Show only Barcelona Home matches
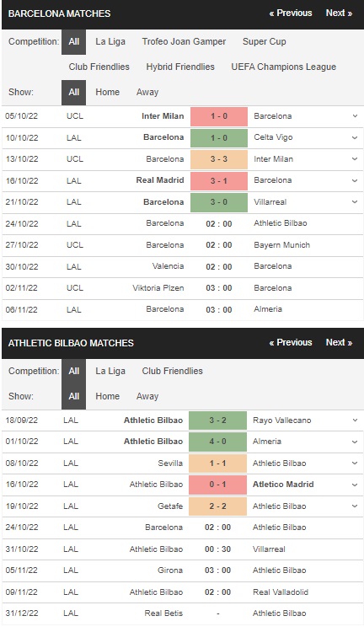Image resolution: width=364 pixels, height=632 pixels. (x=108, y=92)
